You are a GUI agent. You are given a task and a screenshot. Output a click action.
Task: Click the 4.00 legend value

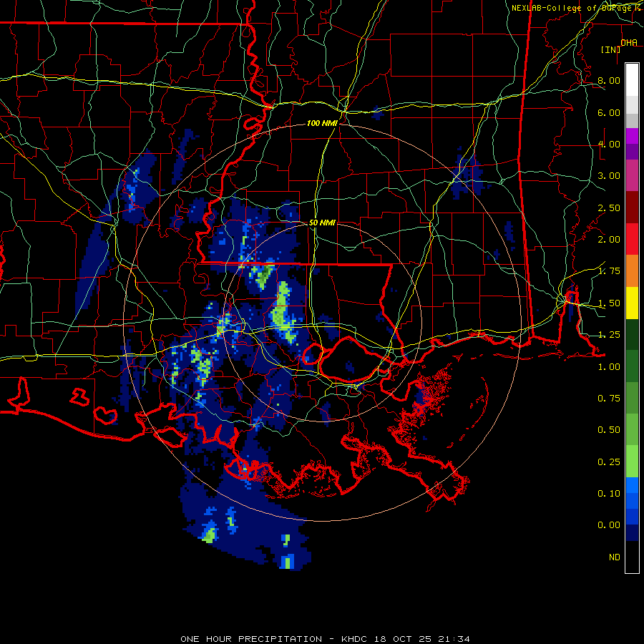[x=609, y=144]
